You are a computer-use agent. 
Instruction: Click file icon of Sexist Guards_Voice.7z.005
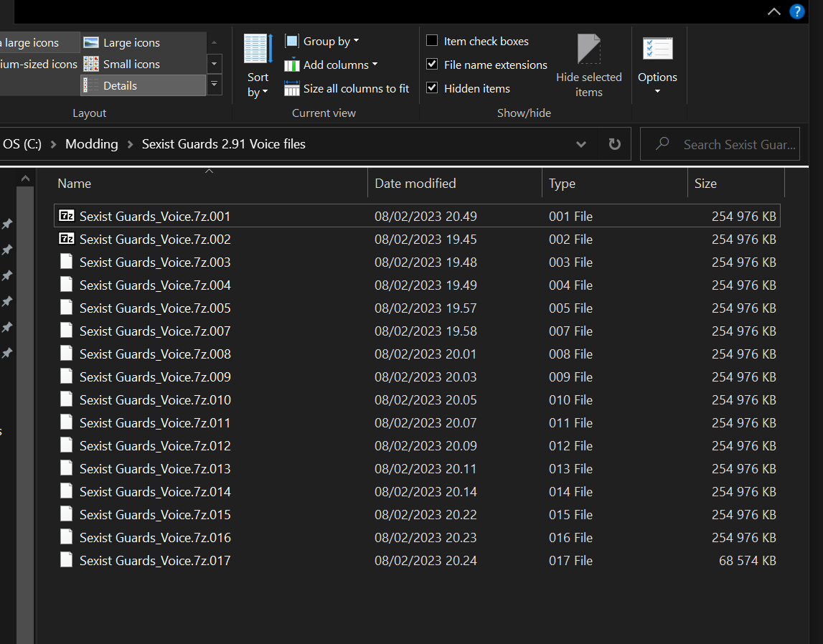(x=66, y=308)
